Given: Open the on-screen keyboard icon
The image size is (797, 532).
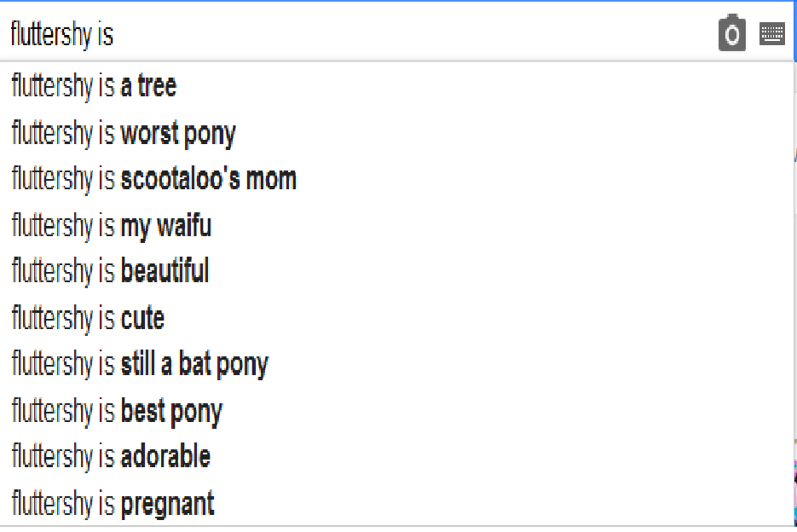Looking at the screenshot, I should (772, 34).
